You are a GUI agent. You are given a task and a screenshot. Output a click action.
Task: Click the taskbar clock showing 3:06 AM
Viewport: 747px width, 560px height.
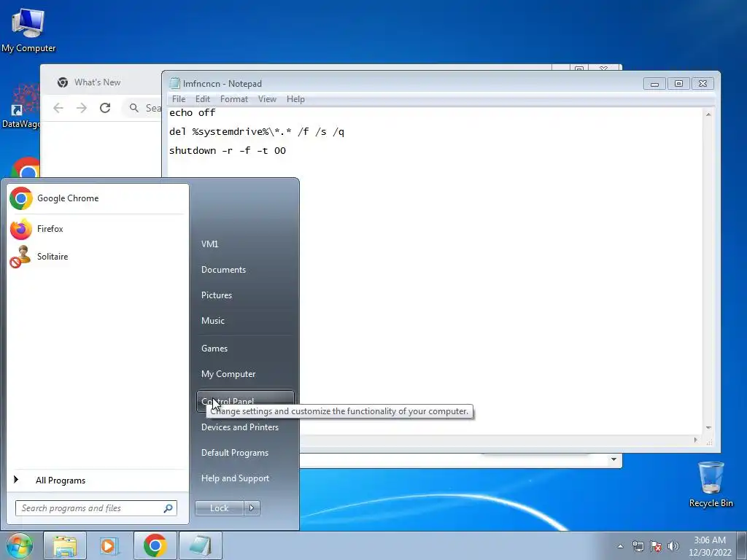pos(710,546)
